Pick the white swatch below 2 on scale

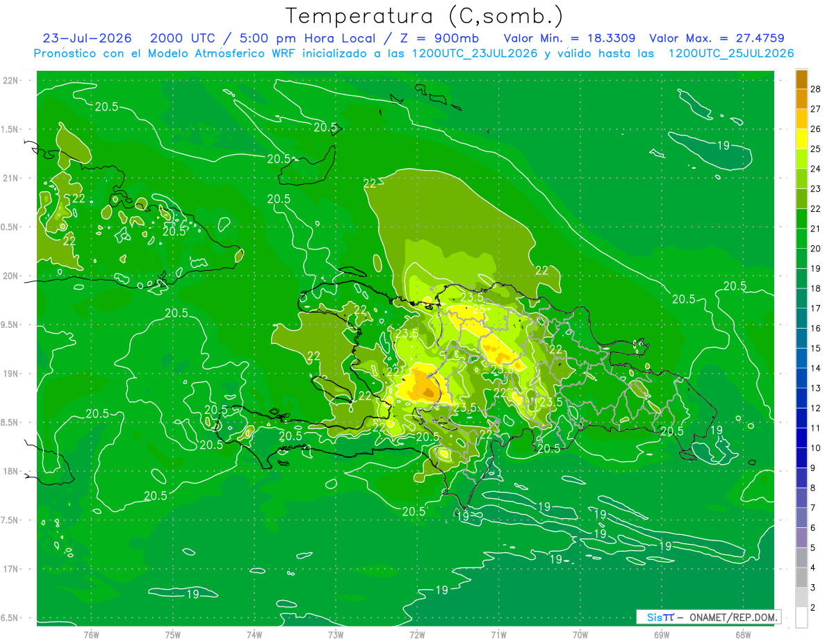click(x=801, y=618)
